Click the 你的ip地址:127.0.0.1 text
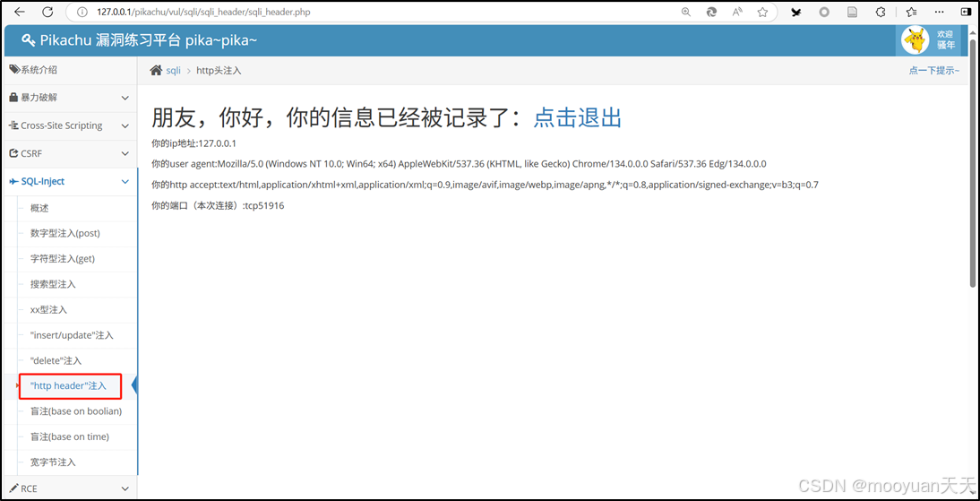 pyautogui.click(x=193, y=143)
